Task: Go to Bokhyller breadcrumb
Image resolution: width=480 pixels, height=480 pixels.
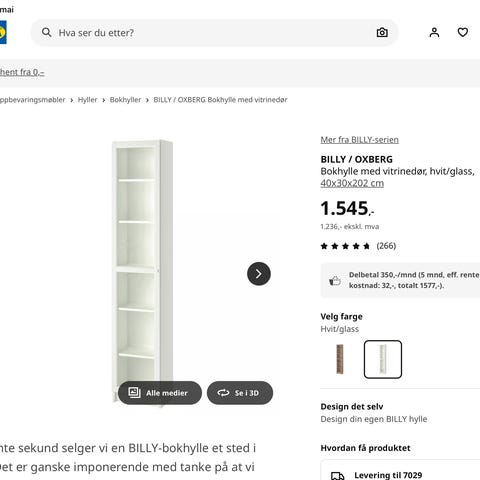Action: coord(125,100)
